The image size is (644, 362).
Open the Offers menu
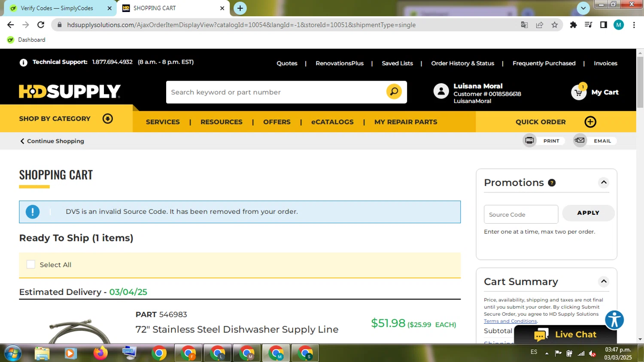pos(277,122)
